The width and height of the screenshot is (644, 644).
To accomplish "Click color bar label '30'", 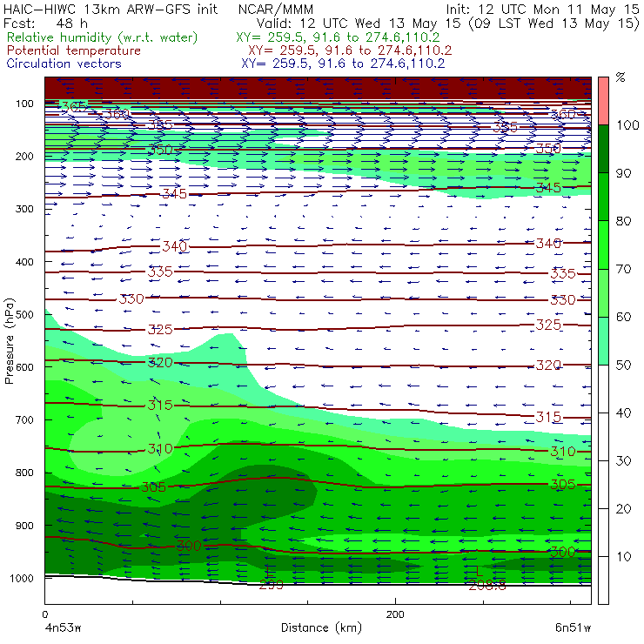I will coord(623,461).
